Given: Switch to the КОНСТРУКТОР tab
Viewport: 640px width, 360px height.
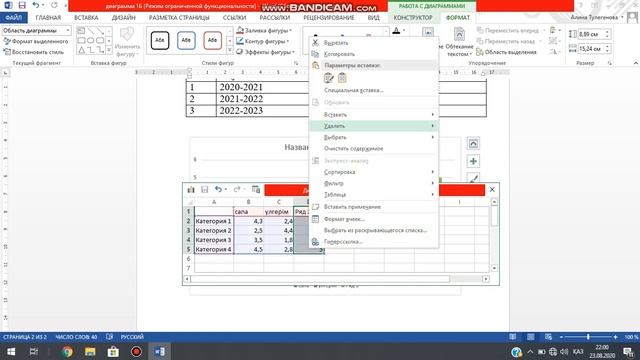Looking at the screenshot, I should tap(413, 18).
